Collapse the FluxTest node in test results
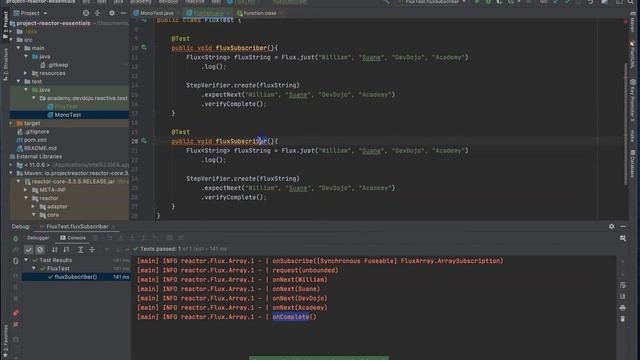 pos(34,269)
